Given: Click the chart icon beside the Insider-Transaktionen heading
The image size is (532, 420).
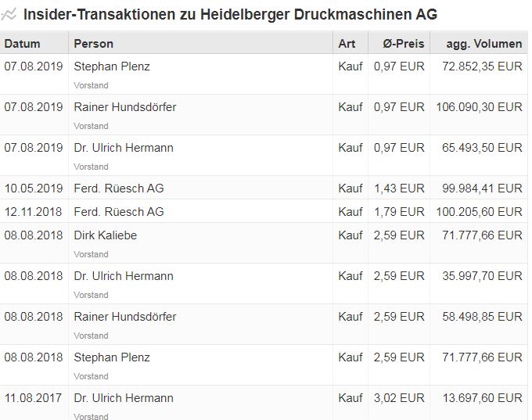Looking at the screenshot, I should 9,14.
